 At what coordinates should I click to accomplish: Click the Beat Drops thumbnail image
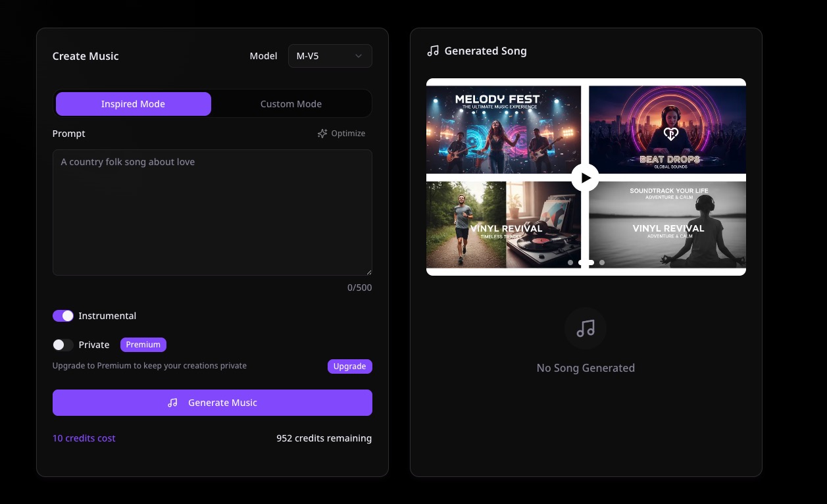[667, 130]
